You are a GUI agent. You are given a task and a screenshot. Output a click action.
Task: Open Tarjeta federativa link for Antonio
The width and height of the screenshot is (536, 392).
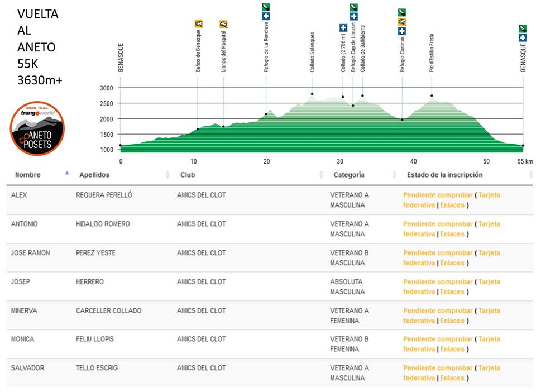click(489, 224)
